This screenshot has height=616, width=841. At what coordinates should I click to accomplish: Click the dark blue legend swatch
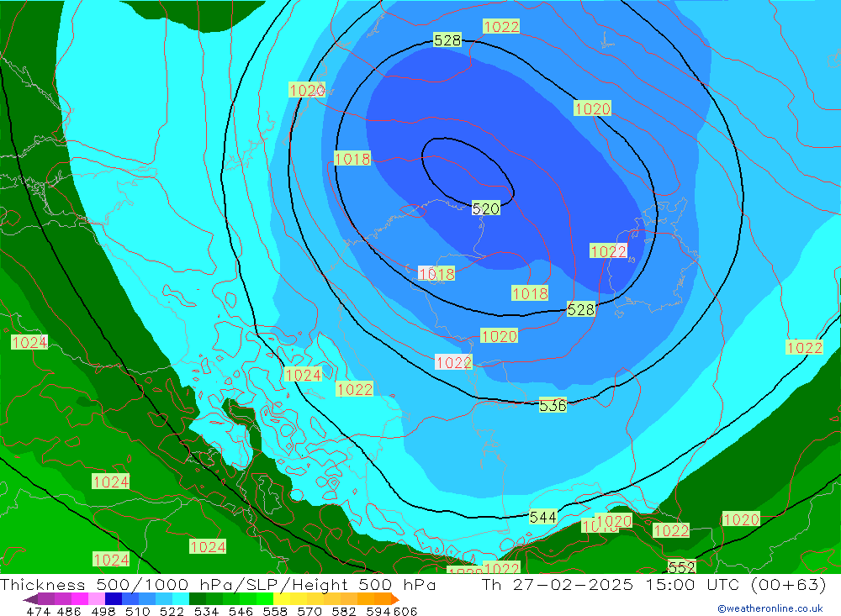[x=114, y=599]
